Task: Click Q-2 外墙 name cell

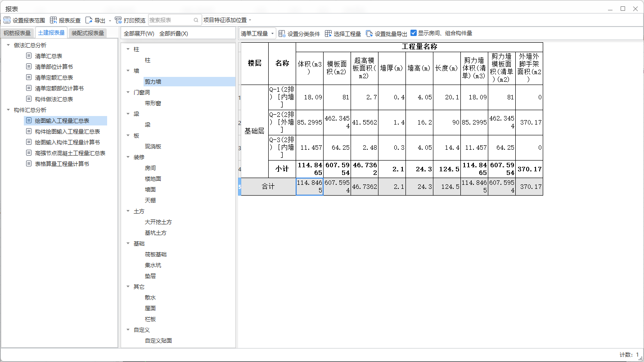Action: tap(282, 122)
